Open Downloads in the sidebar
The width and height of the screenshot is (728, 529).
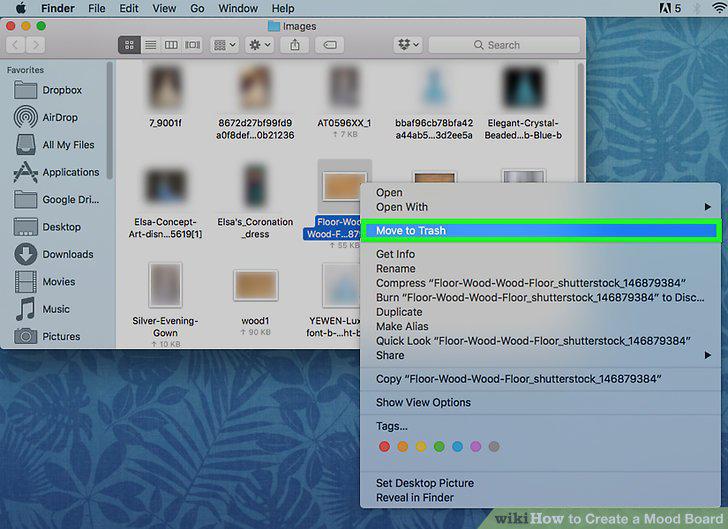point(54,254)
